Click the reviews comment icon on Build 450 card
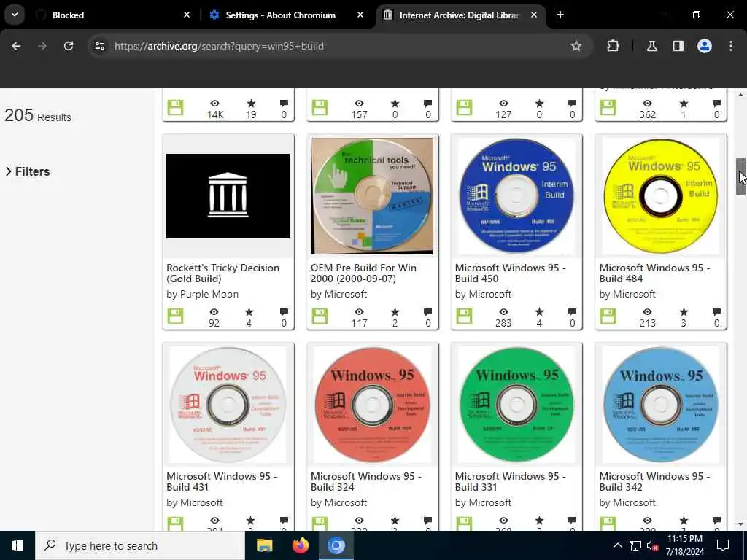The height and width of the screenshot is (560, 747). (572, 312)
